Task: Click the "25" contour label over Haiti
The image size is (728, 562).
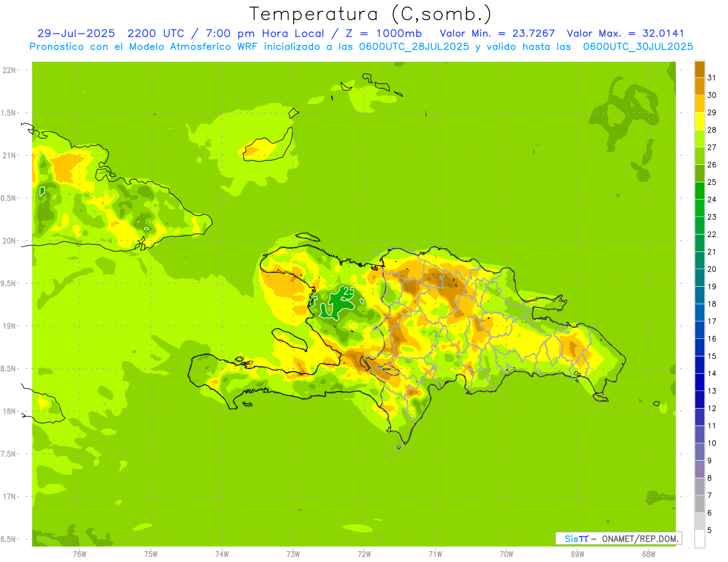Action: pos(349,292)
